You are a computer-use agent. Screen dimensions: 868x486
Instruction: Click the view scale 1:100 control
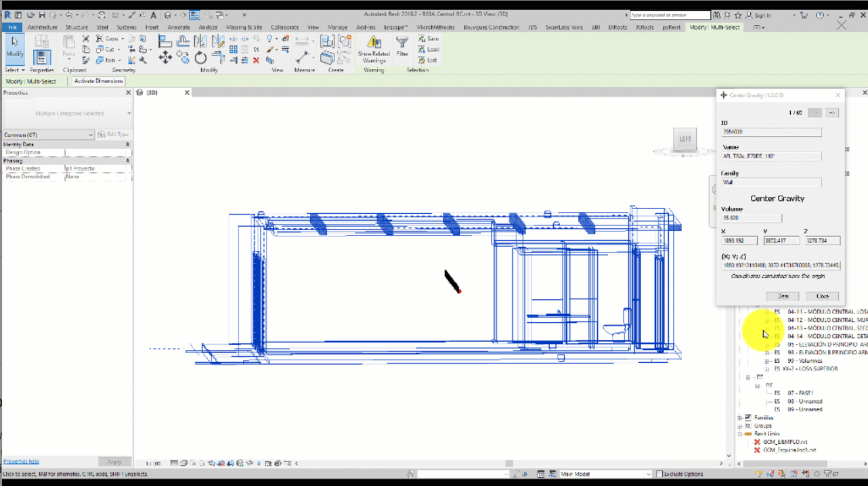coord(153,464)
